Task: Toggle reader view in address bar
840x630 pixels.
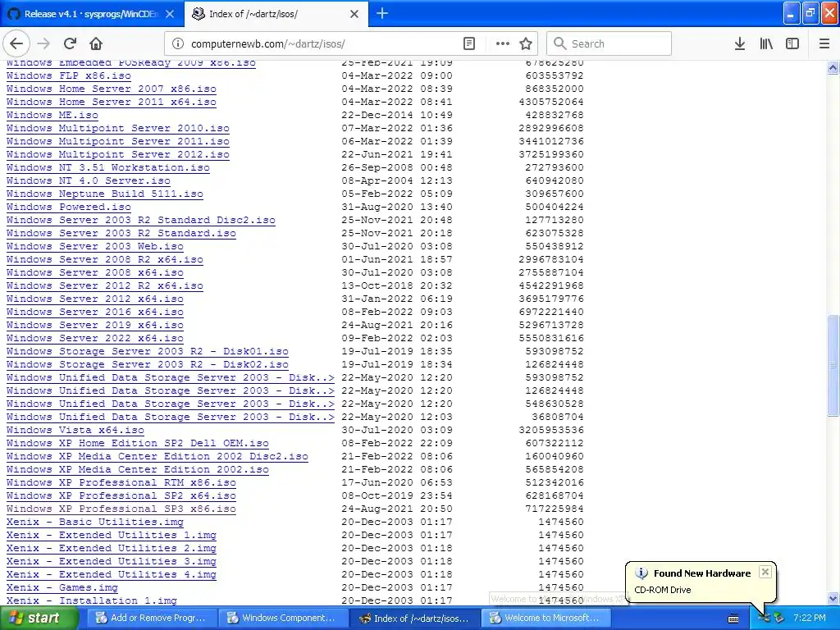Action: coord(469,44)
